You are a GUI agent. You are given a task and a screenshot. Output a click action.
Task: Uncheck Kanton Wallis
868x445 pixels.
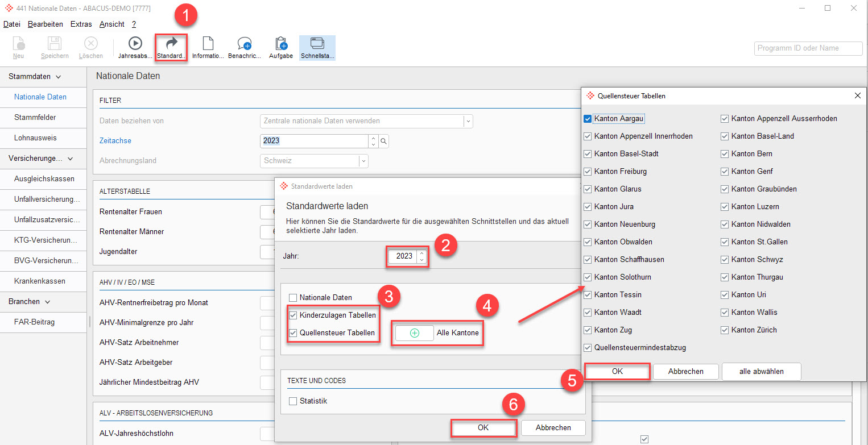pos(725,312)
